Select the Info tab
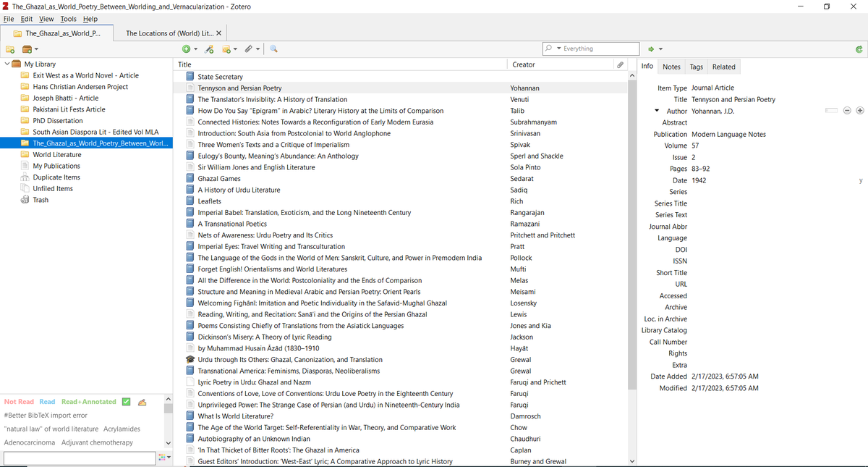Image resolution: width=868 pixels, height=467 pixels. click(647, 66)
